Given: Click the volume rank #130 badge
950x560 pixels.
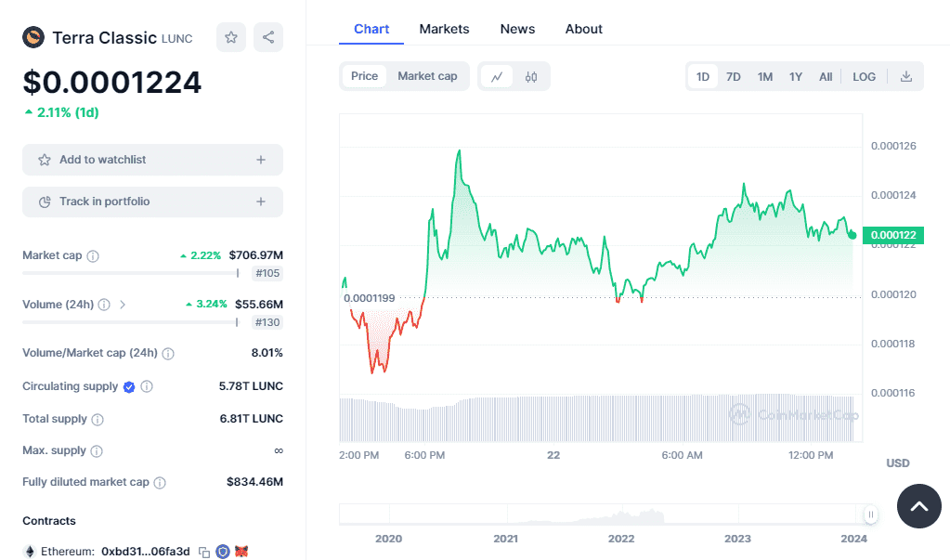Looking at the screenshot, I should [267, 322].
